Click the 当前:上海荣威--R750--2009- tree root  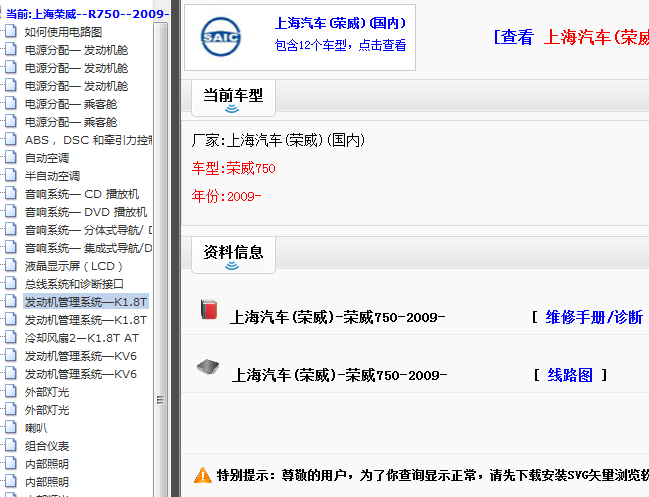point(87,14)
